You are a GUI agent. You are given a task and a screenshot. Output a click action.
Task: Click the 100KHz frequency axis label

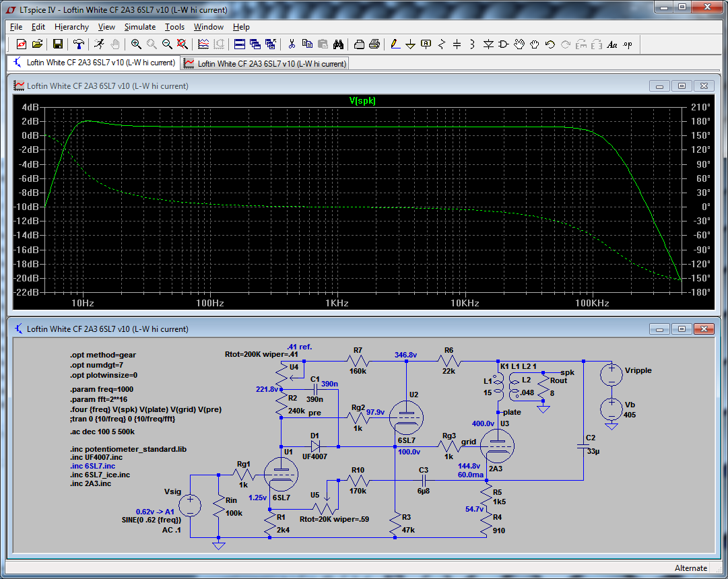click(591, 303)
